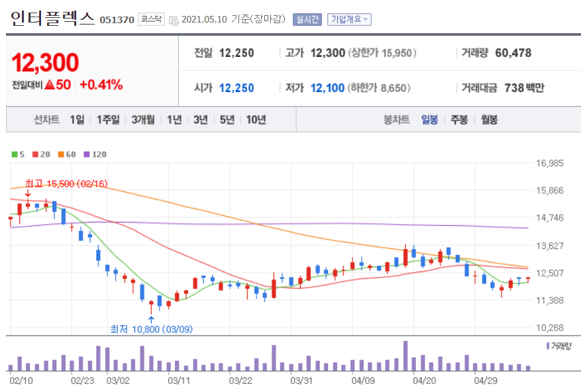Click the 04/20 date axis label

[424, 381]
